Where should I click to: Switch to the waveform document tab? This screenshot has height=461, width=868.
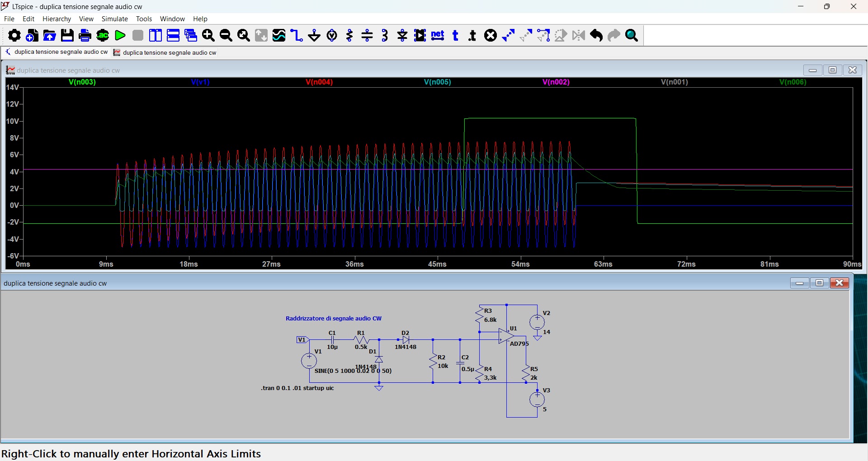click(x=165, y=53)
